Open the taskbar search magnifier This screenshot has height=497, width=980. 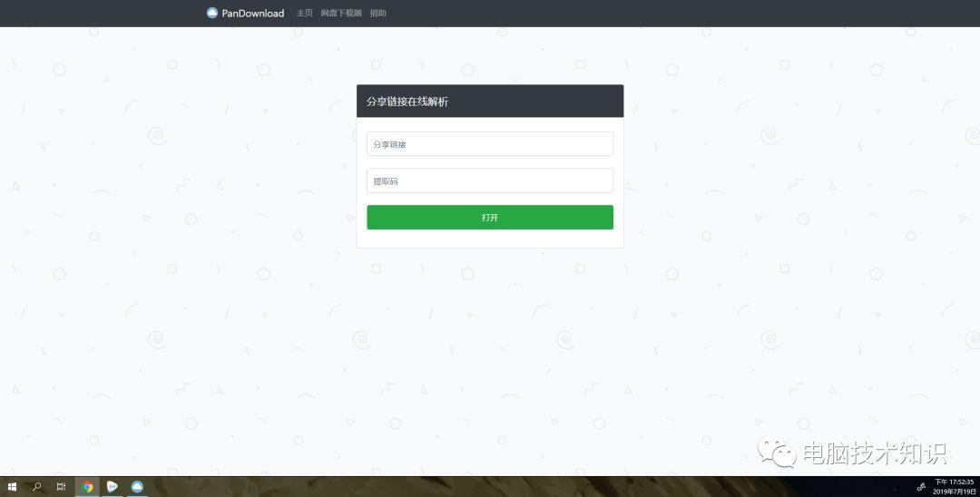tap(37, 487)
